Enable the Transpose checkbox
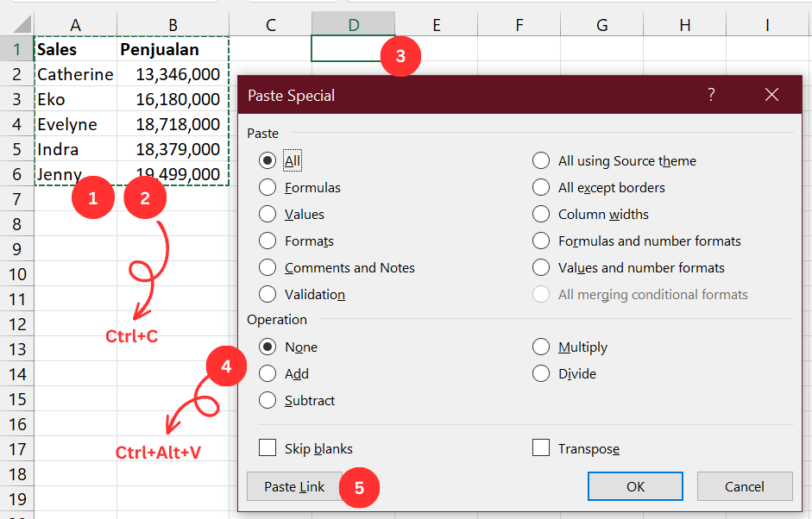Screen dimensions: 812x519 coord(541,448)
